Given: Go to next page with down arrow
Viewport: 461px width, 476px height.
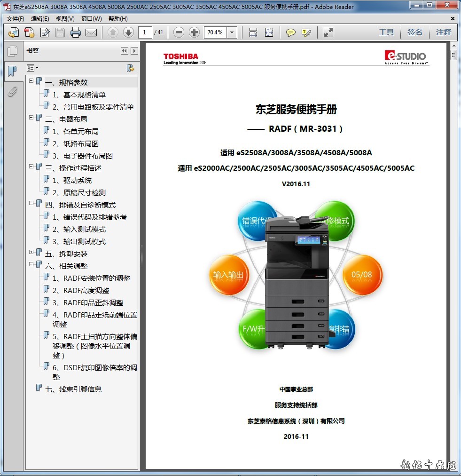Looking at the screenshot, I should pyautogui.click(x=128, y=32).
